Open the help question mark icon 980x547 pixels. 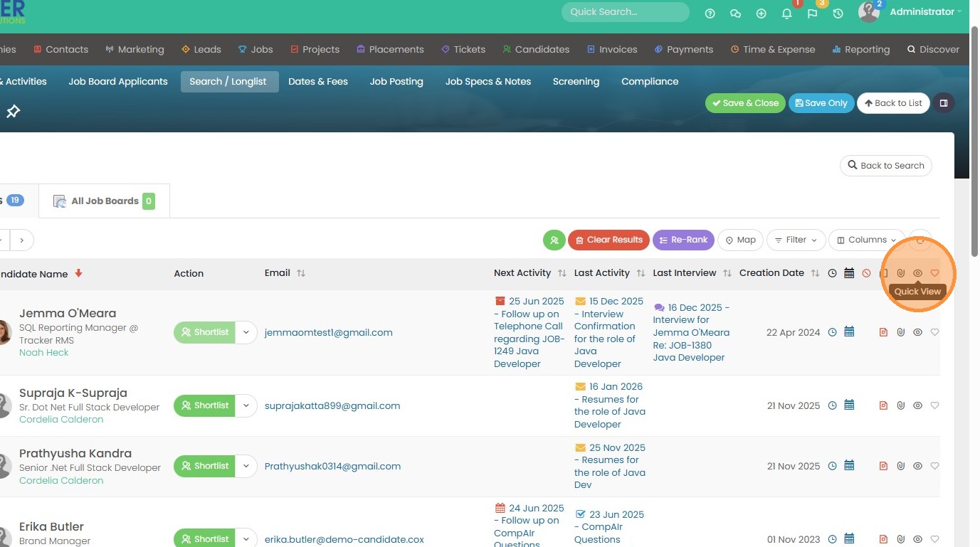[x=710, y=13]
